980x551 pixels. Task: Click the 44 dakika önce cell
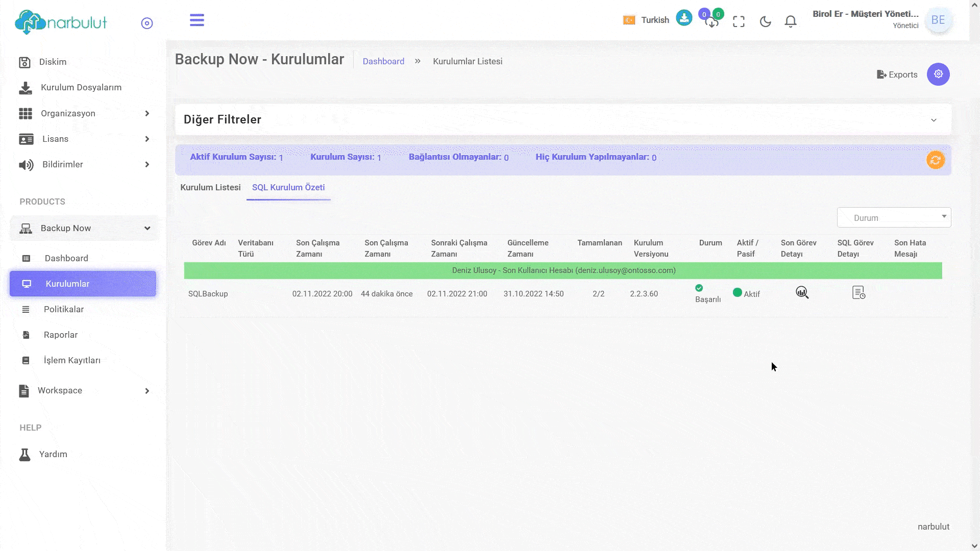click(x=386, y=294)
